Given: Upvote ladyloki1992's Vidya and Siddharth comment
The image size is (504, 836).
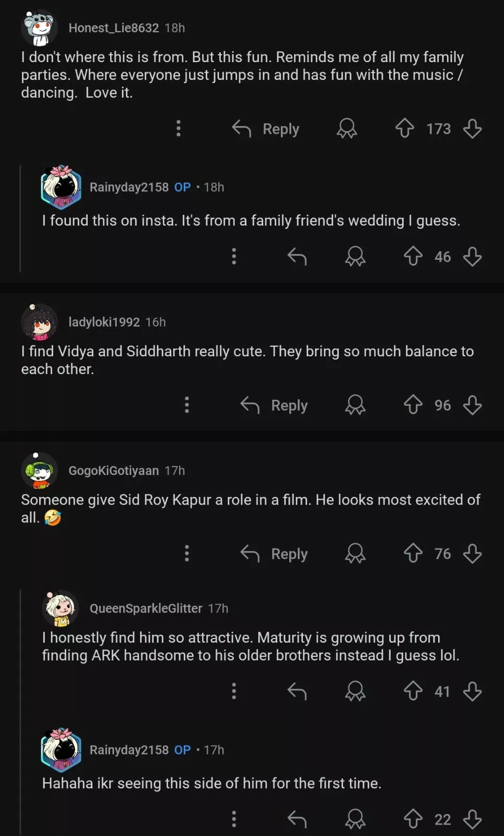Looking at the screenshot, I should pyautogui.click(x=413, y=405).
